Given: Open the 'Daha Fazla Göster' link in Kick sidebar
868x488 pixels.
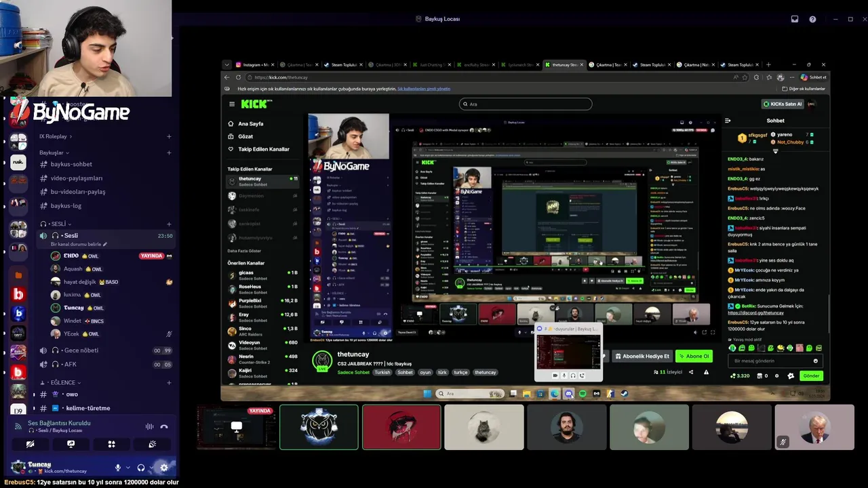Looking at the screenshot, I should pyautogui.click(x=245, y=251).
